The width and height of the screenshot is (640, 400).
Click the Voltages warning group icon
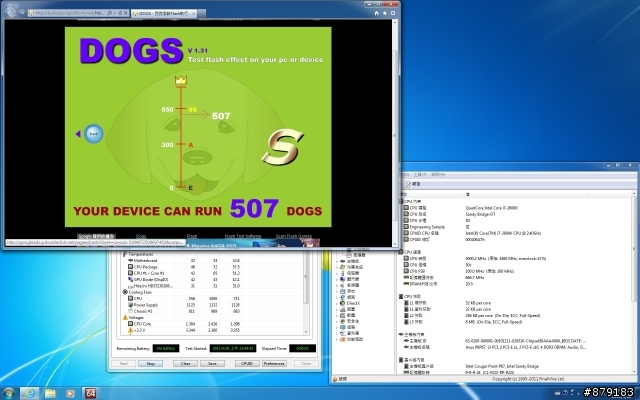[125, 317]
